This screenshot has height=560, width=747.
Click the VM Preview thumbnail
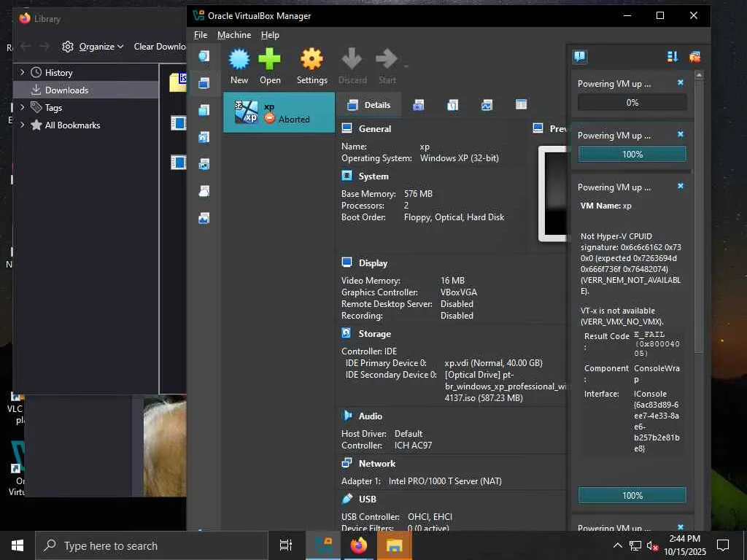coord(553,194)
